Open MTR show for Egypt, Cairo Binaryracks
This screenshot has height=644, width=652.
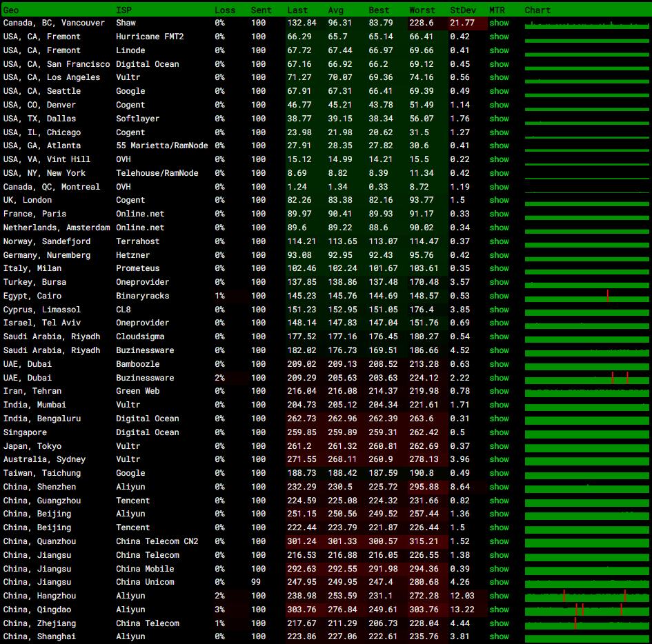(499, 295)
